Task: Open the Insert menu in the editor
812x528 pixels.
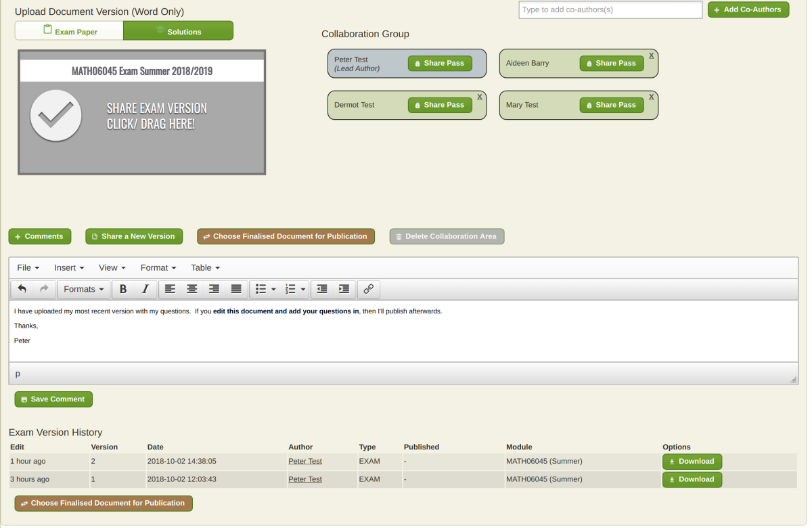Action: (x=68, y=267)
